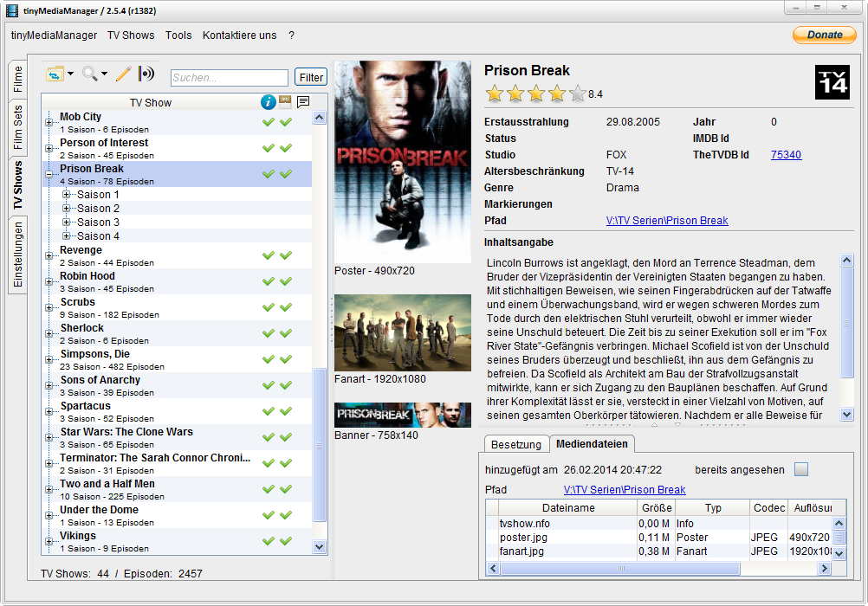Expand the Mob City show node
The image size is (868, 606).
click(49, 122)
